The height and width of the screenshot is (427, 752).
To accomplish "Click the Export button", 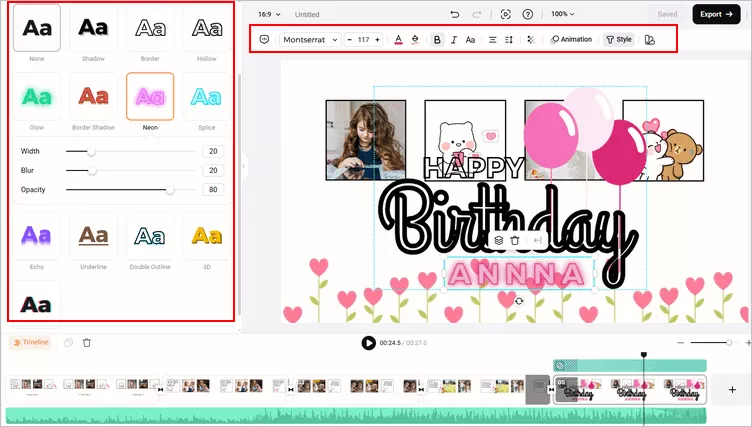I will tap(716, 14).
